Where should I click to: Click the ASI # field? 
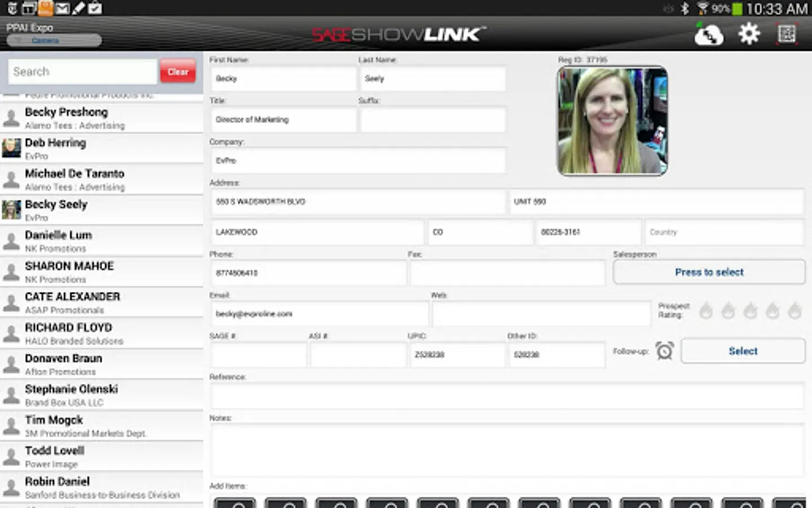[358, 355]
